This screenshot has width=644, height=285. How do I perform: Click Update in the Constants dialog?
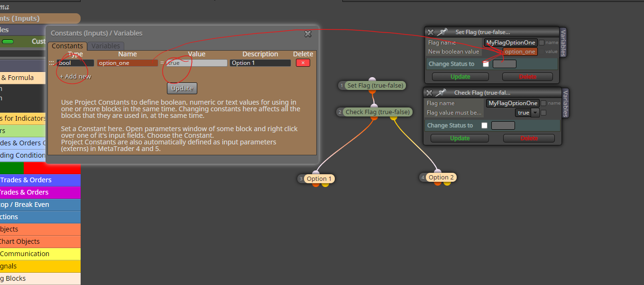point(182,88)
